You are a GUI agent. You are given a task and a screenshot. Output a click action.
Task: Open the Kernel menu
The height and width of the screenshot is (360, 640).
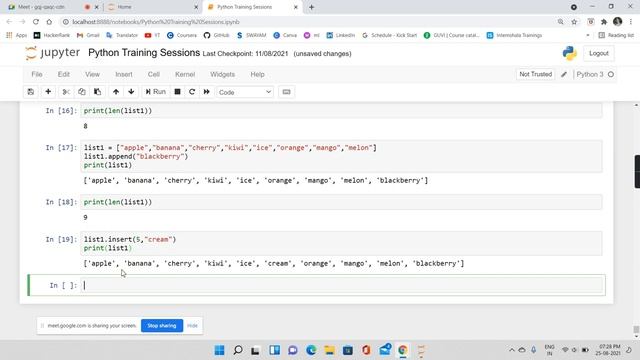click(x=185, y=74)
